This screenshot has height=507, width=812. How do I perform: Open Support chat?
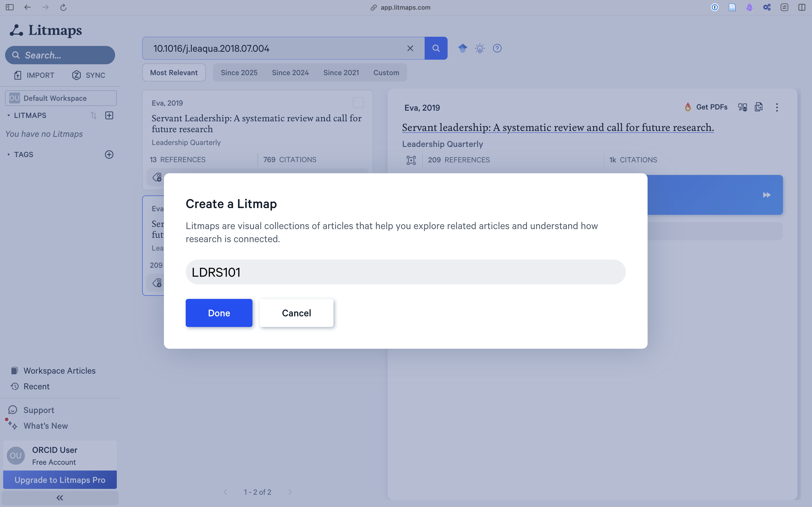[31, 410]
